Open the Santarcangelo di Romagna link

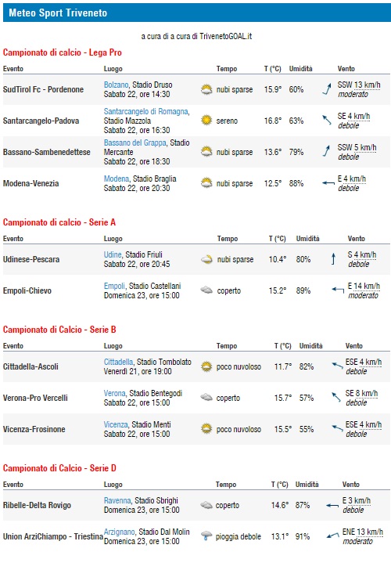click(146, 111)
